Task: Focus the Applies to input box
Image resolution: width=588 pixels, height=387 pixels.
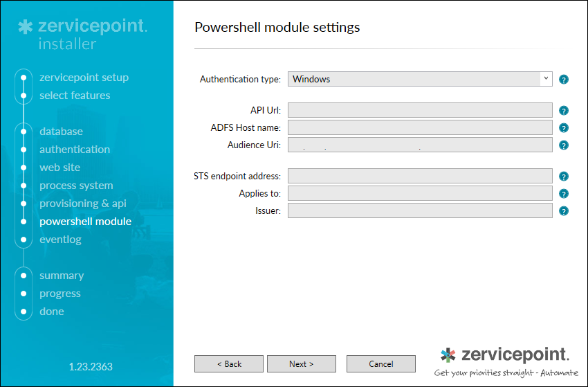Action: pyautogui.click(x=420, y=193)
